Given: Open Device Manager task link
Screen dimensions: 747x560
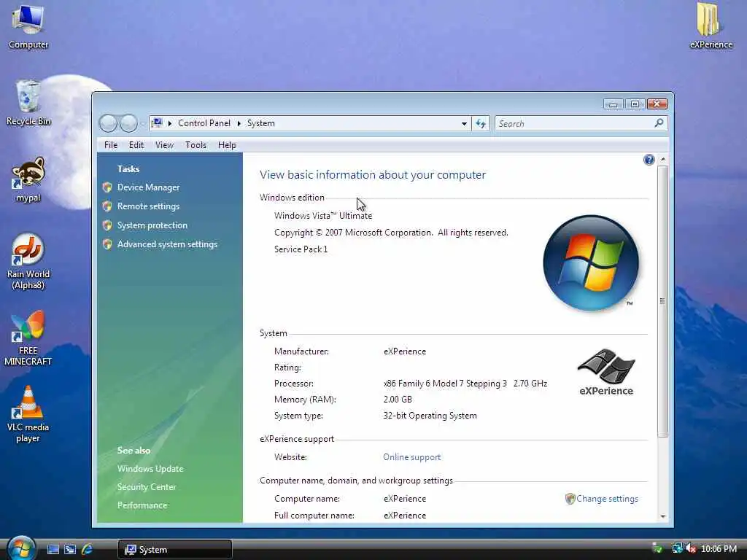Looking at the screenshot, I should (x=148, y=187).
